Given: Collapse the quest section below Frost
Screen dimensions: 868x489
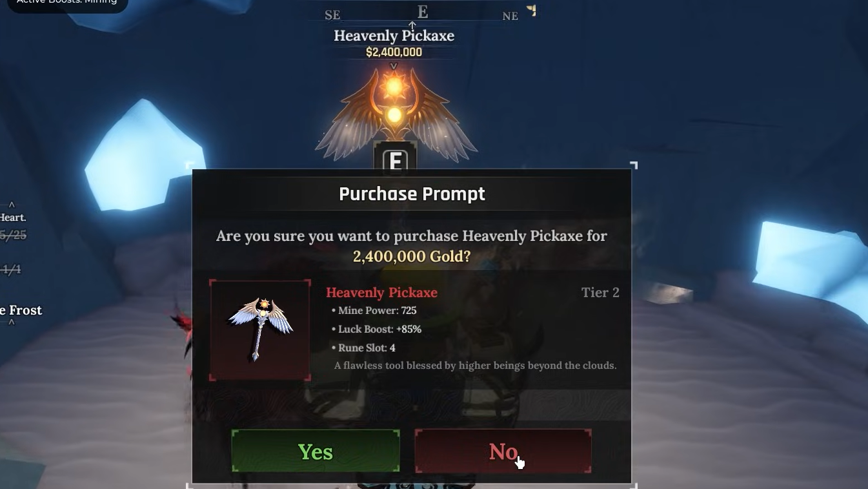Looking at the screenshot, I should (x=12, y=322).
